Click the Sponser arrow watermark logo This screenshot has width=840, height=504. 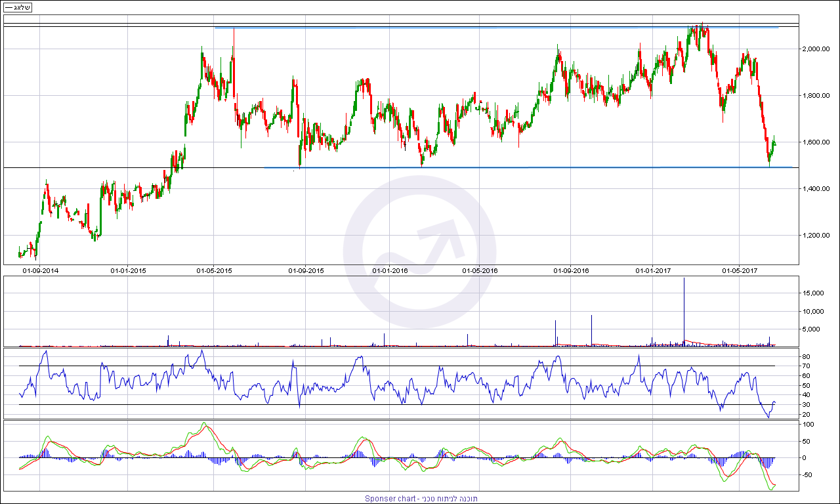point(419,251)
